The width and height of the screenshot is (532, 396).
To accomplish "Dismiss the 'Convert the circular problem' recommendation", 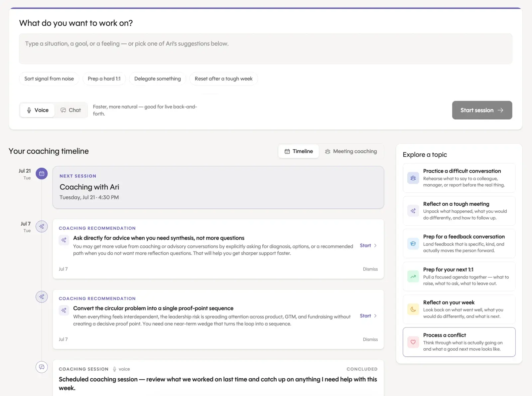I will (x=370, y=339).
